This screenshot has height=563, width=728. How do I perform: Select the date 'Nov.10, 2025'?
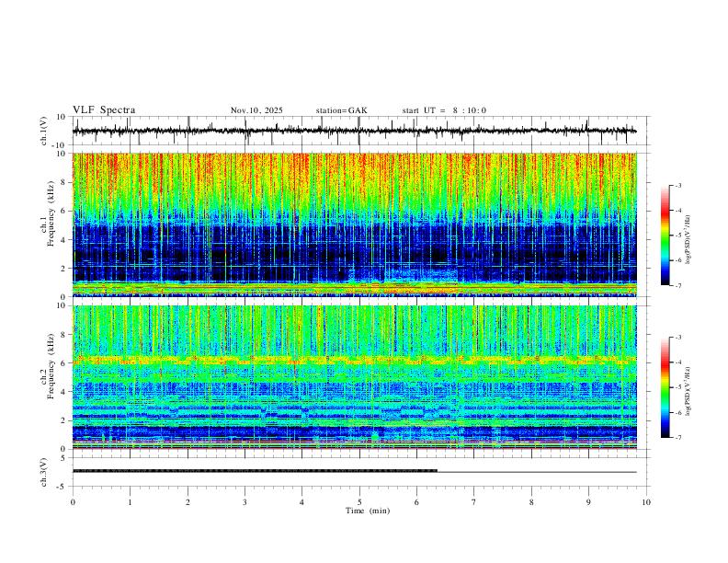(x=256, y=110)
